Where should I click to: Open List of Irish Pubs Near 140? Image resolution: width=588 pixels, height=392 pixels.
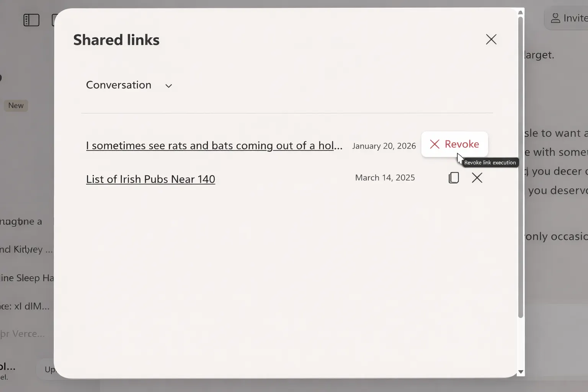pos(150,179)
